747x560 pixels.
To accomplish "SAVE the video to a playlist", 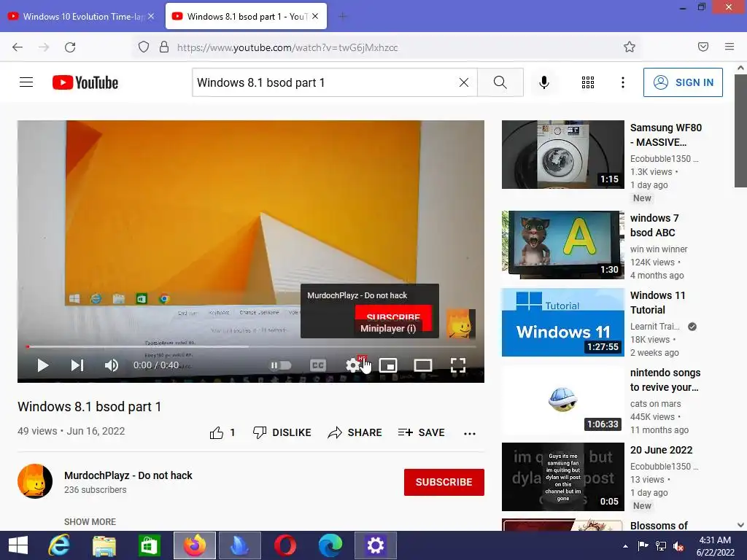I will [x=421, y=432].
